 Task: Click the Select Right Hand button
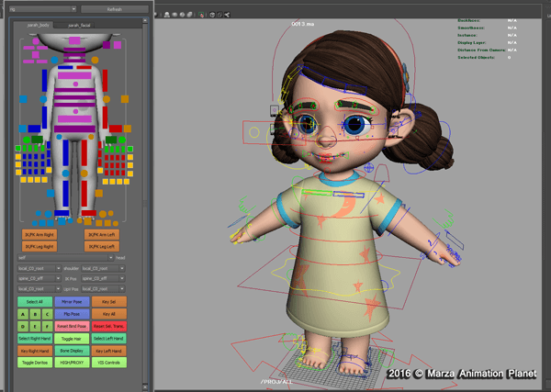[35, 339]
